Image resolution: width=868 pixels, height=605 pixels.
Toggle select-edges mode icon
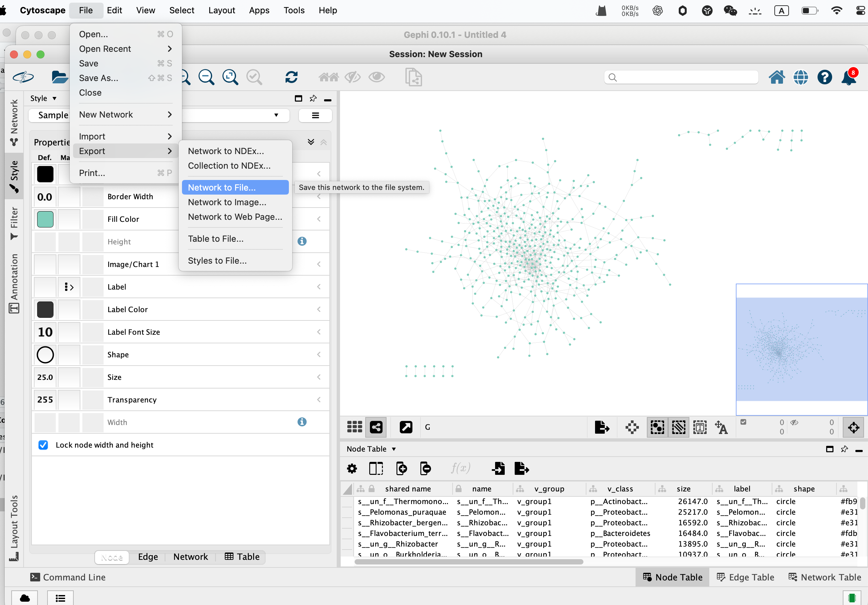point(679,427)
